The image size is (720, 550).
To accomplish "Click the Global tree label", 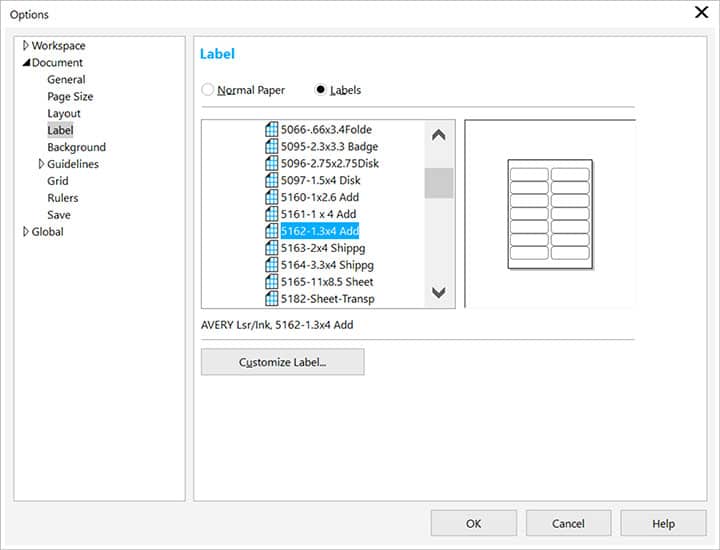I will [x=48, y=231].
